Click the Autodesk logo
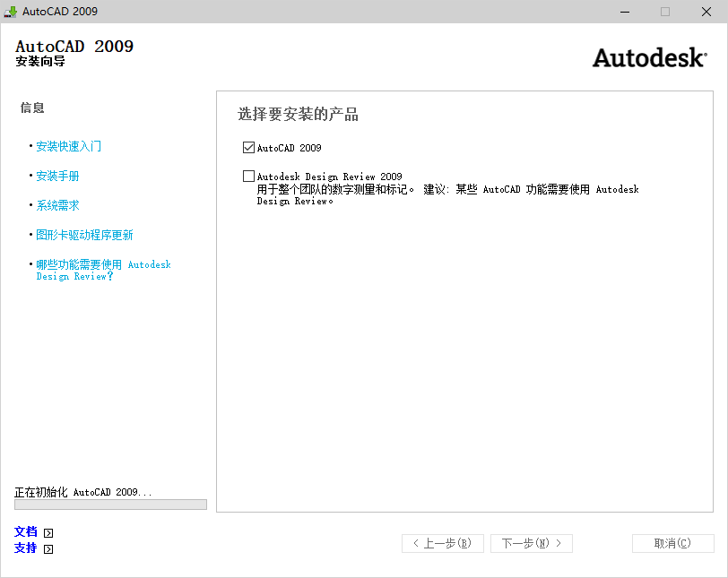Viewport: 728px width, 578px height. coord(648,57)
